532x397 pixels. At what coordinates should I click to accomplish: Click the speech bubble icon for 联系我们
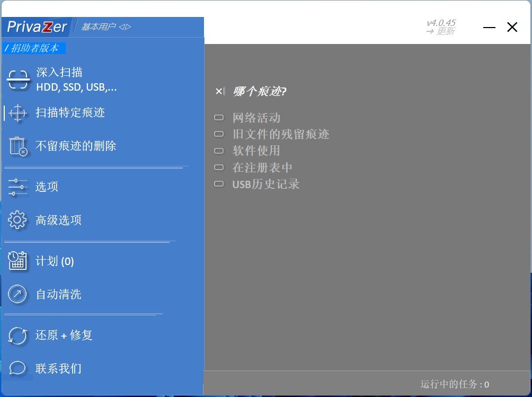pyautogui.click(x=18, y=368)
